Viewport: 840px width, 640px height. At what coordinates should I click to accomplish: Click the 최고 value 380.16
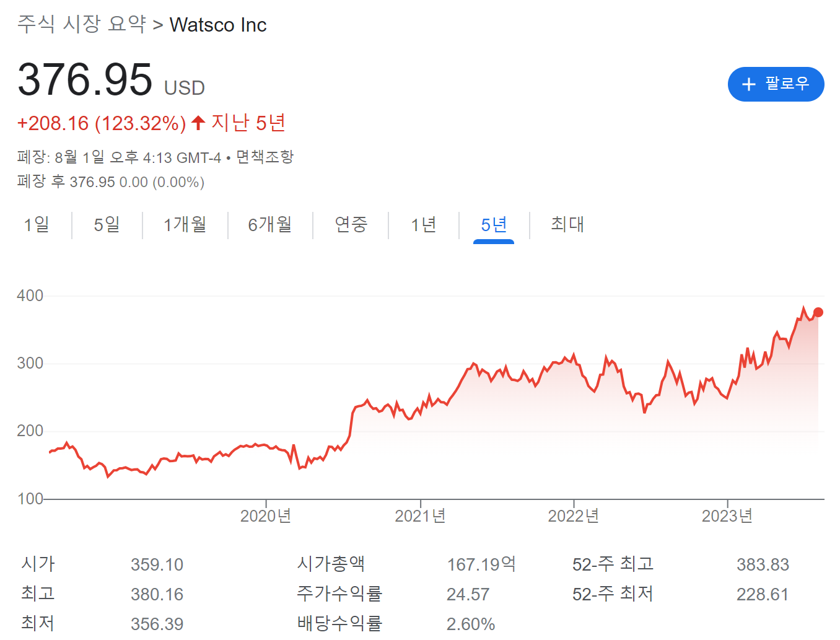click(x=157, y=594)
